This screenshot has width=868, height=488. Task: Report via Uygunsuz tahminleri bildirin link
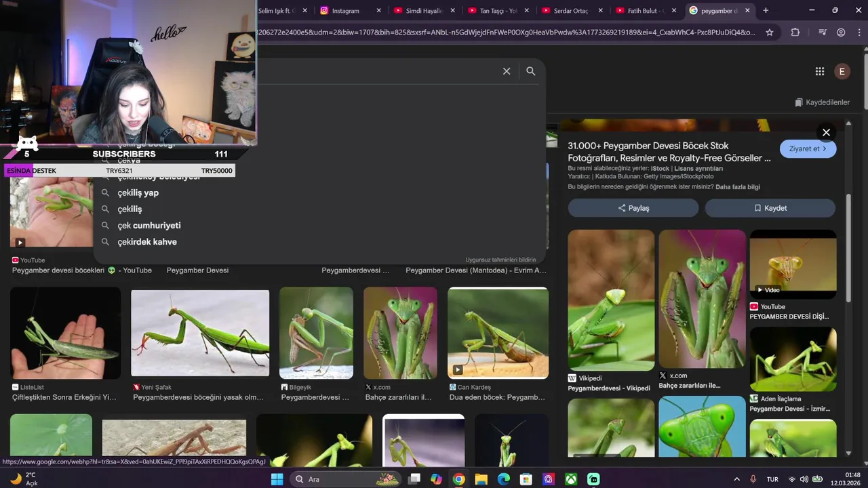500,260
